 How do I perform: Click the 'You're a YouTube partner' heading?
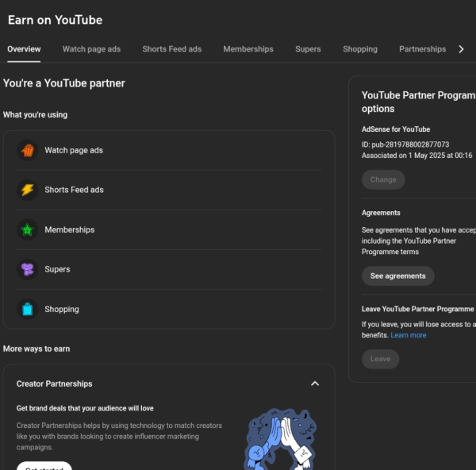[x=64, y=83]
